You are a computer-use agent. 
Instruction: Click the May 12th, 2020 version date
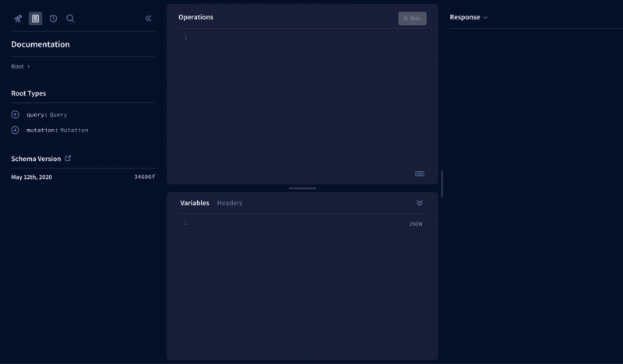click(31, 177)
